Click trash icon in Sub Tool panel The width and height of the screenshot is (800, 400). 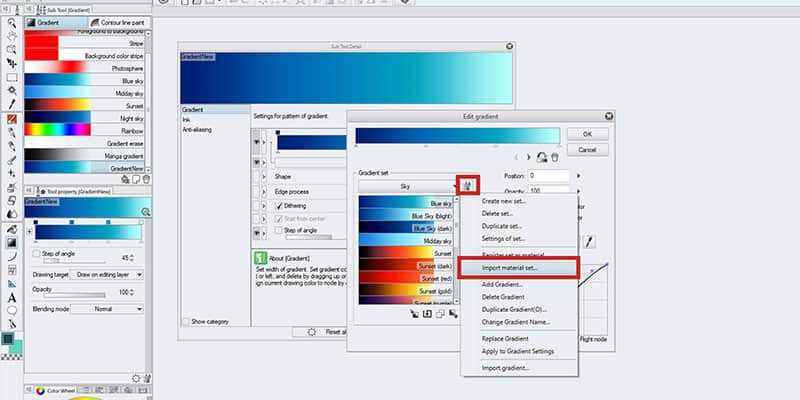tap(146, 179)
